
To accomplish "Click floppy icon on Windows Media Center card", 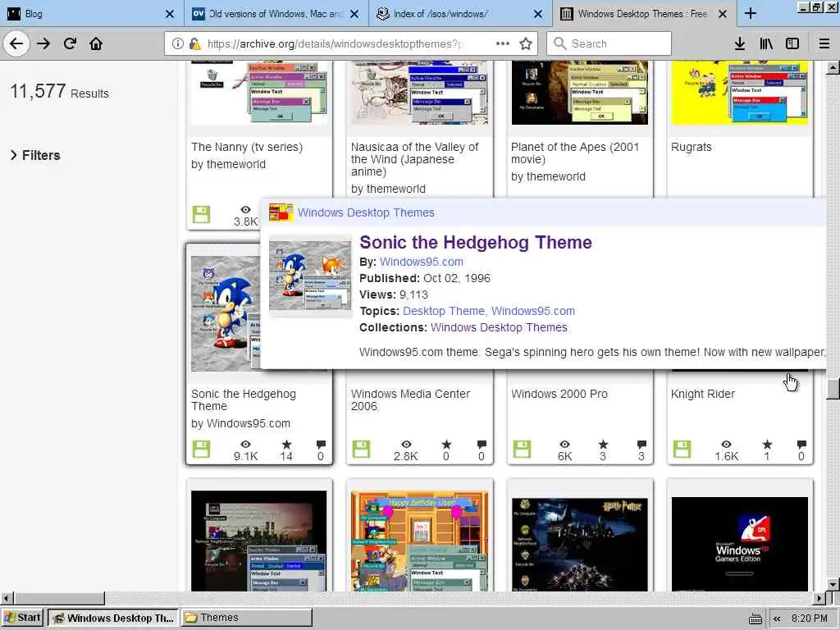I will click(362, 449).
